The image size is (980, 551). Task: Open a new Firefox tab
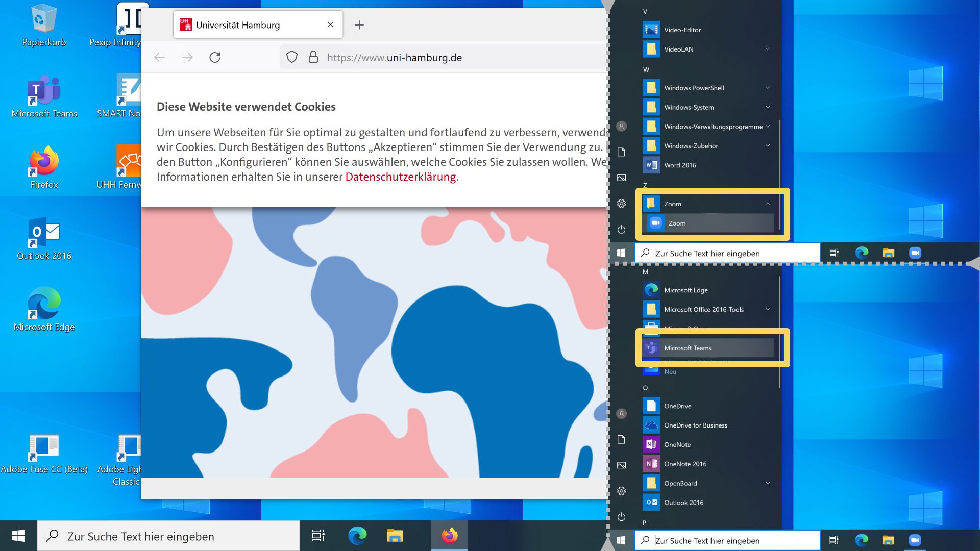pyautogui.click(x=359, y=25)
